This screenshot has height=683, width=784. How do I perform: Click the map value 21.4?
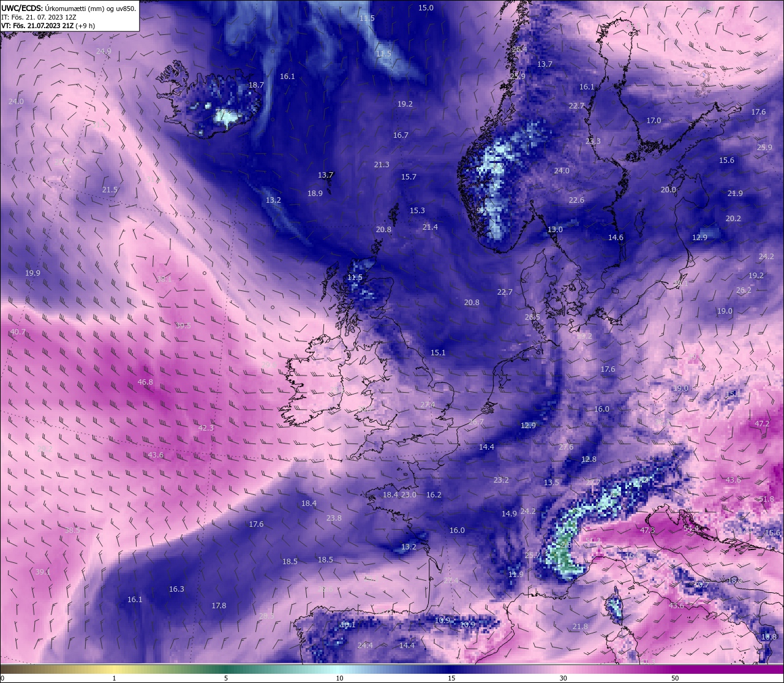(x=430, y=227)
